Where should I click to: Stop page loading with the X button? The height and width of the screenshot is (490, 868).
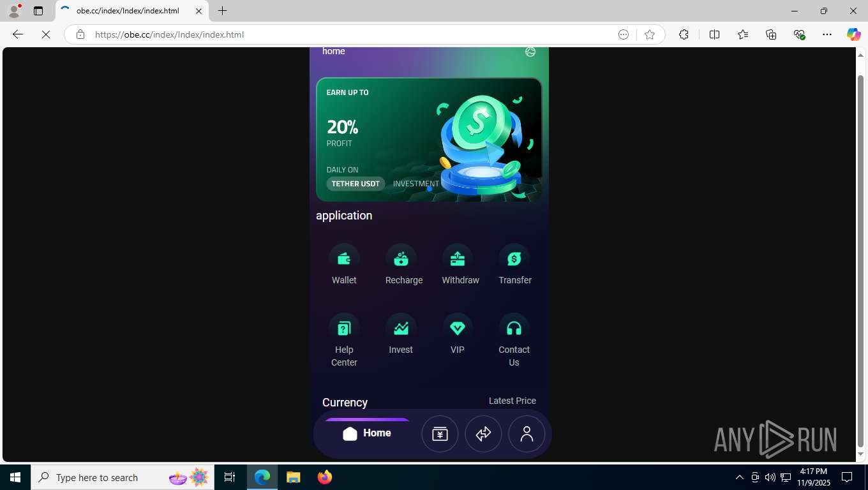(x=46, y=34)
